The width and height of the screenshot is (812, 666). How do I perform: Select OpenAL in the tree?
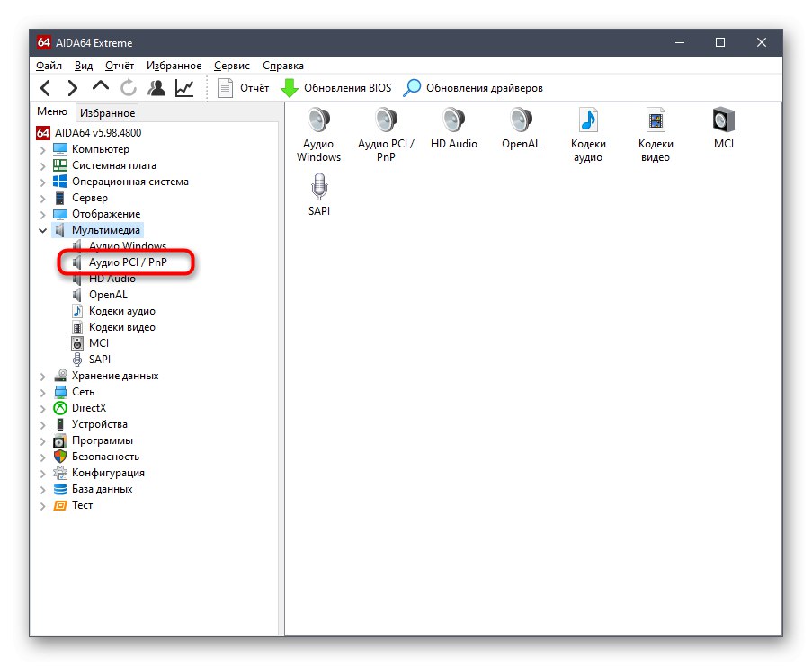pos(100,295)
